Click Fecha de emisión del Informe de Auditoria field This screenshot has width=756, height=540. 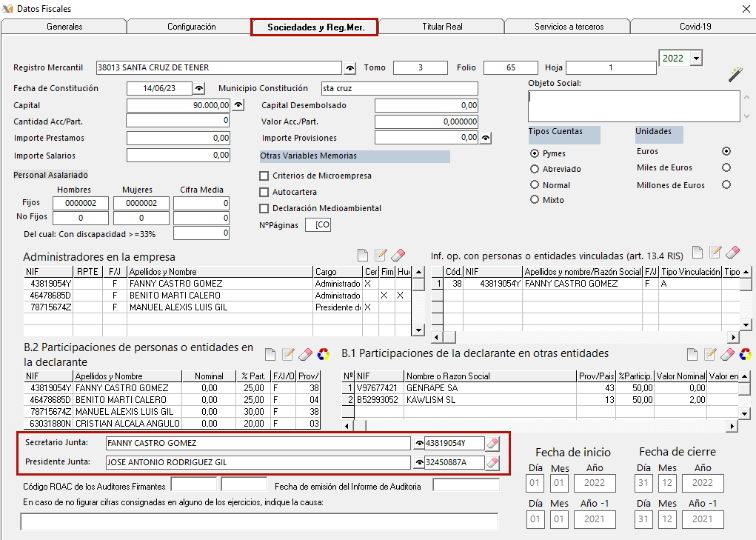pyautogui.click(x=466, y=485)
